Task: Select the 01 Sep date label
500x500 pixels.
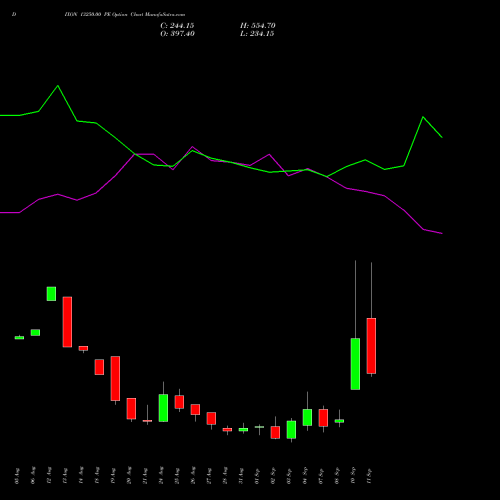Action: [x=257, y=476]
